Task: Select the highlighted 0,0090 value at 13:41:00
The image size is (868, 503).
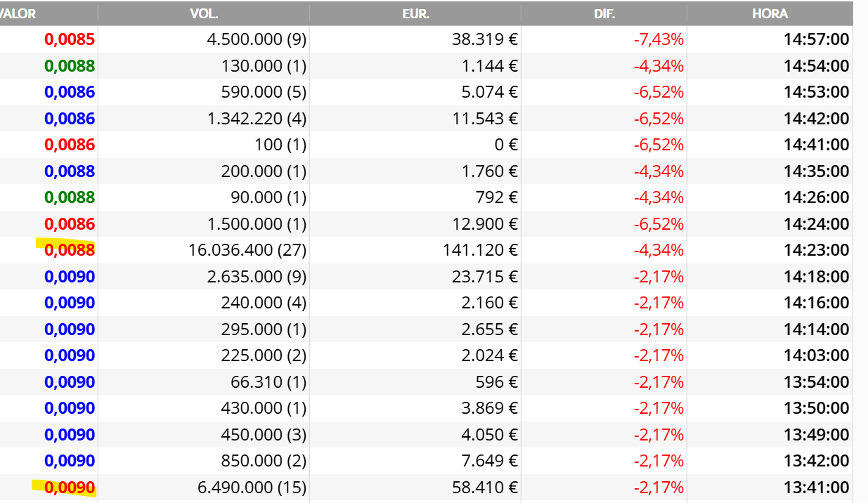Action: click(x=70, y=488)
